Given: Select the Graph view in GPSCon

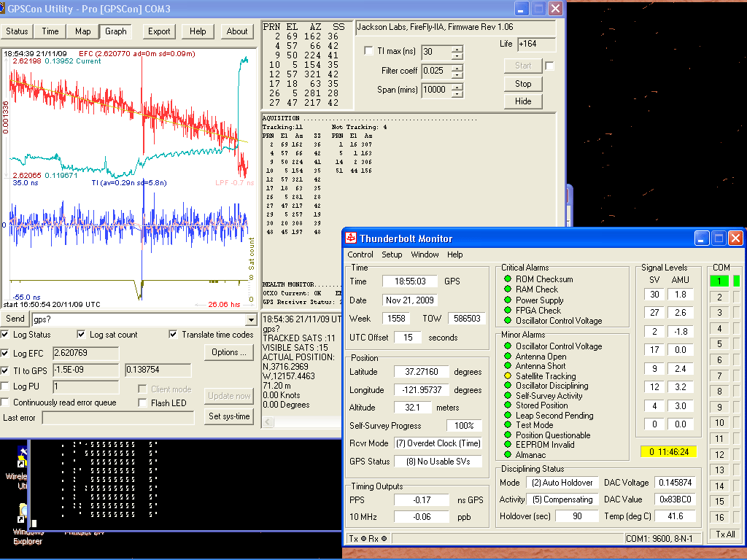Looking at the screenshot, I should click(x=116, y=31).
